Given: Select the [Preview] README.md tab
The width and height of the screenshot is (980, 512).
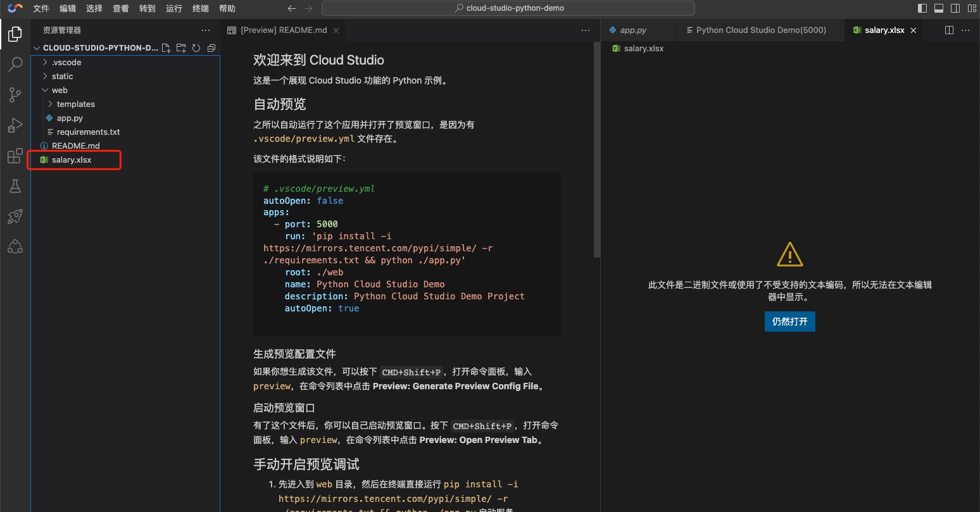Looking at the screenshot, I should pos(284,30).
